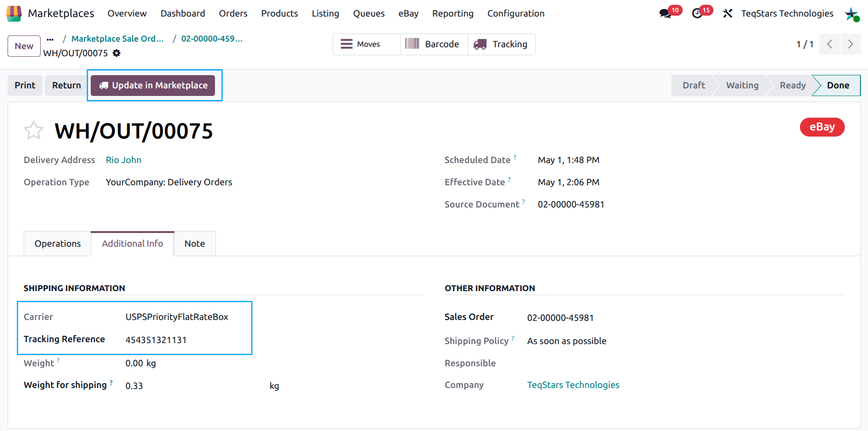Switch to the Note tab

(x=195, y=244)
